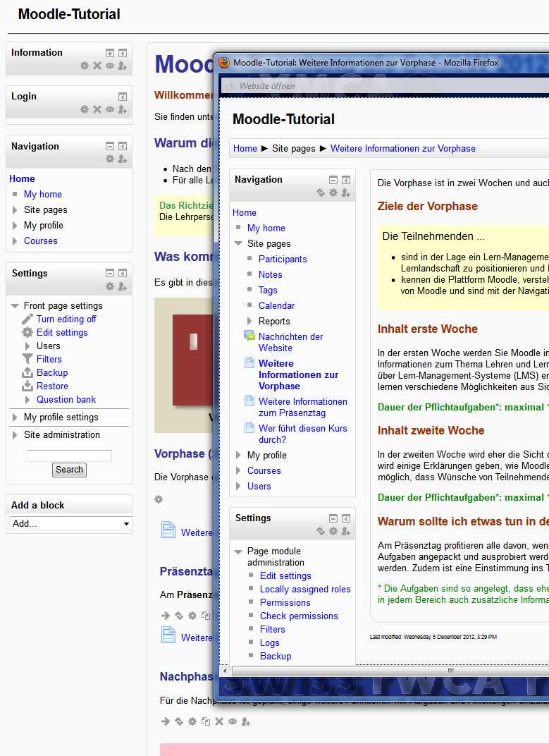The height and width of the screenshot is (756, 549).
Task: Expand Site administration in Settings block
Action: (x=15, y=434)
